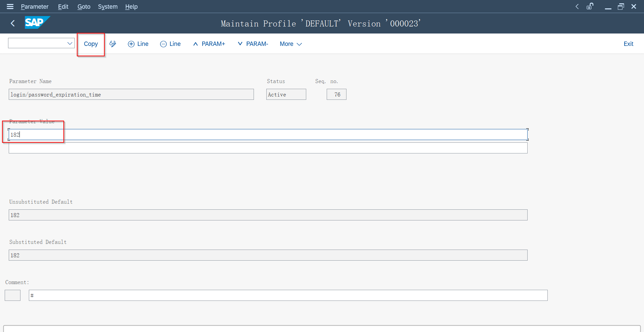Viewport: 644px width, 332px height.
Task: Go to previous parameter with PARAM+
Action: tap(209, 44)
